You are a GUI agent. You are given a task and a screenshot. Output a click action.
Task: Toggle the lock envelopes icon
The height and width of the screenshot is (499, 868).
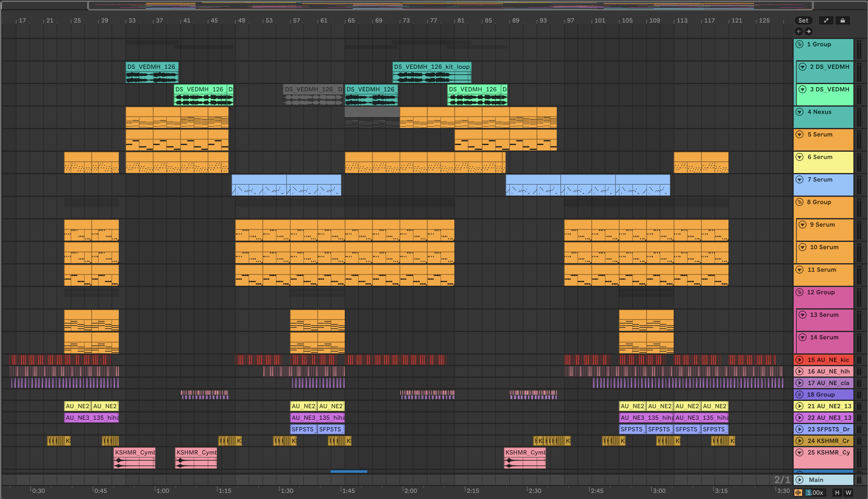pyautogui.click(x=842, y=20)
